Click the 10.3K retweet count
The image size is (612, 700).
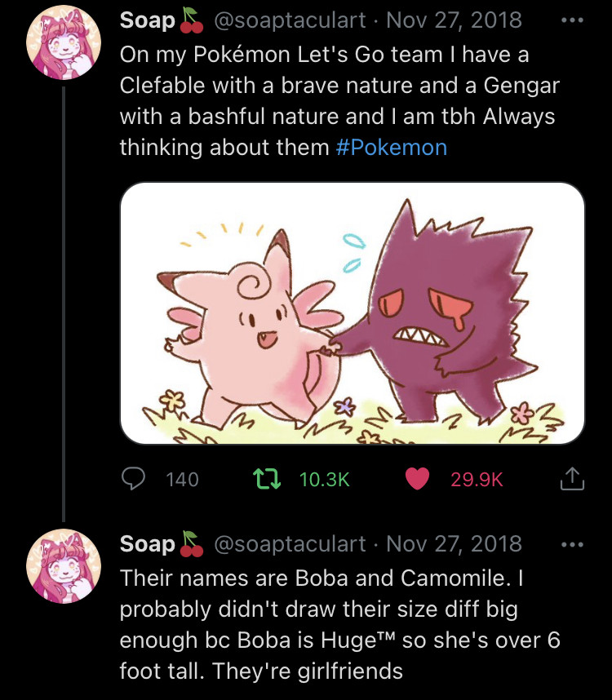click(324, 481)
